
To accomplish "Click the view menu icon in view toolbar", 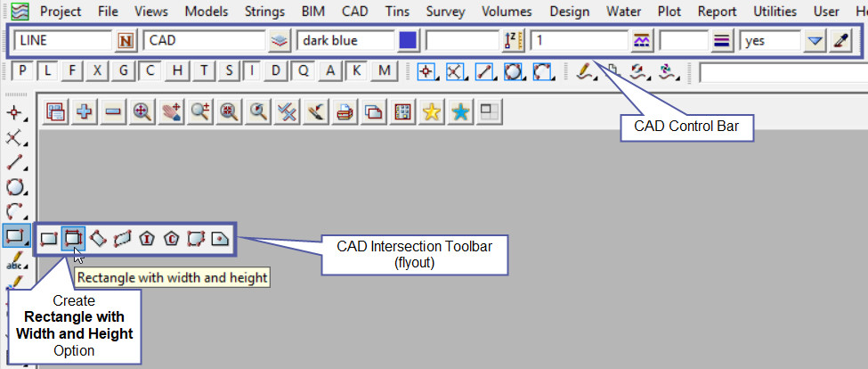I will click(x=54, y=112).
